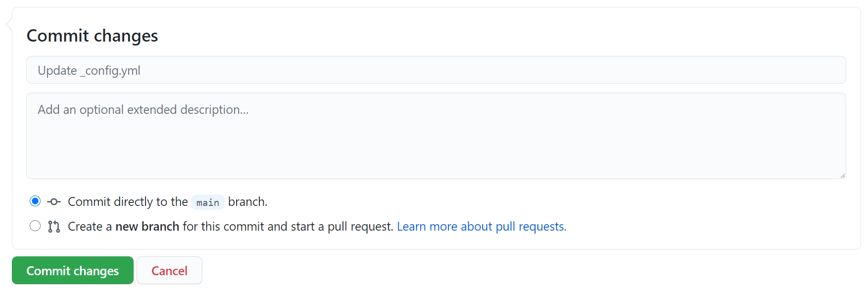
Task: Click the "Commit directly to the" label text
Action: click(128, 202)
